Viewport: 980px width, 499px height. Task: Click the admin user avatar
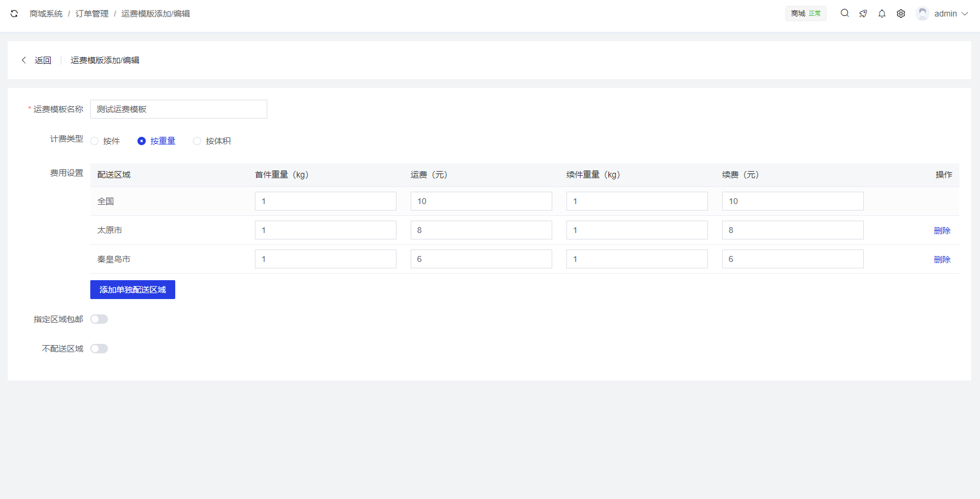click(922, 14)
